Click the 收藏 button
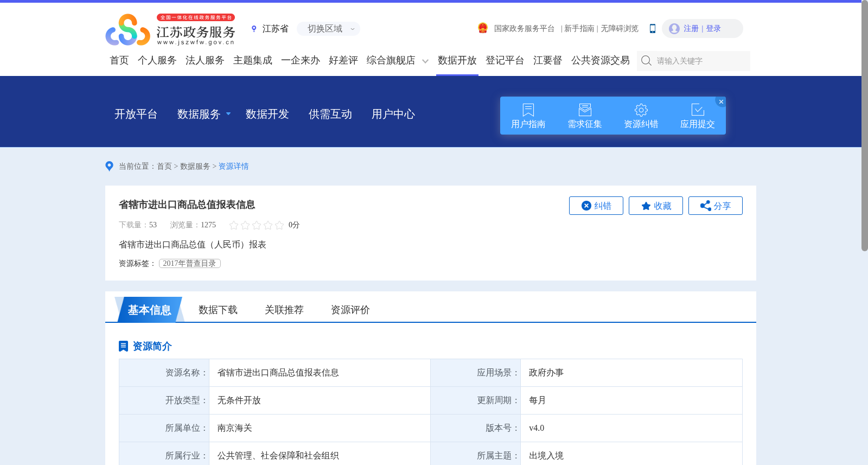868x465 pixels. 656,206
